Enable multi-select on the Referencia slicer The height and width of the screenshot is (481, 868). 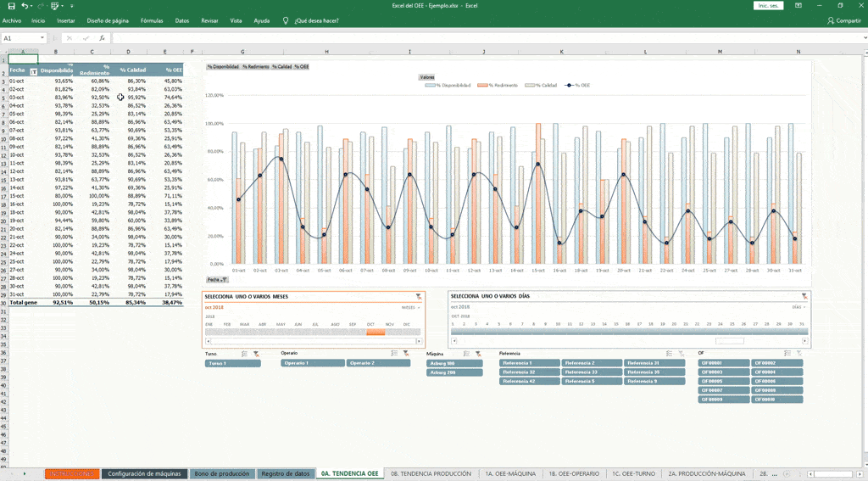tap(670, 353)
